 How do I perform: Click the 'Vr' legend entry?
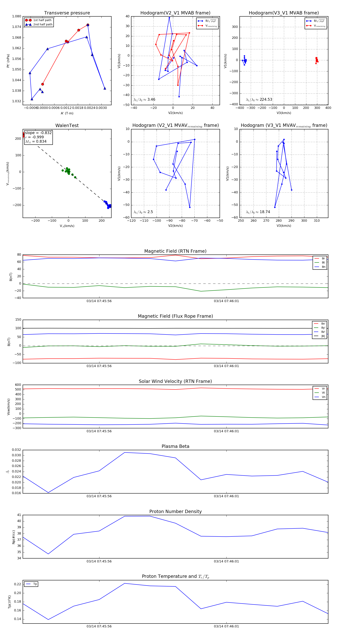click(x=320, y=389)
